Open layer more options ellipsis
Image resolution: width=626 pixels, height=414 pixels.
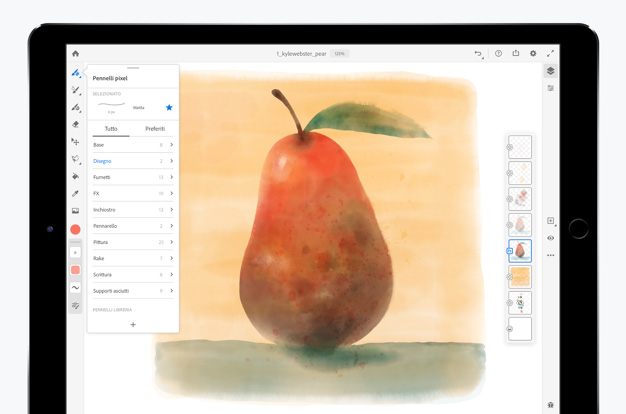[x=551, y=255]
